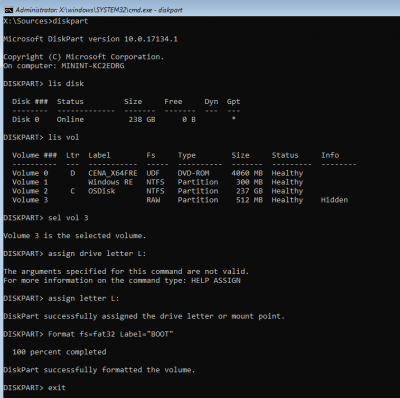Viewport: 400px width, 398px height.
Task: Click the 'RAW' file system value
Action: 153,200
